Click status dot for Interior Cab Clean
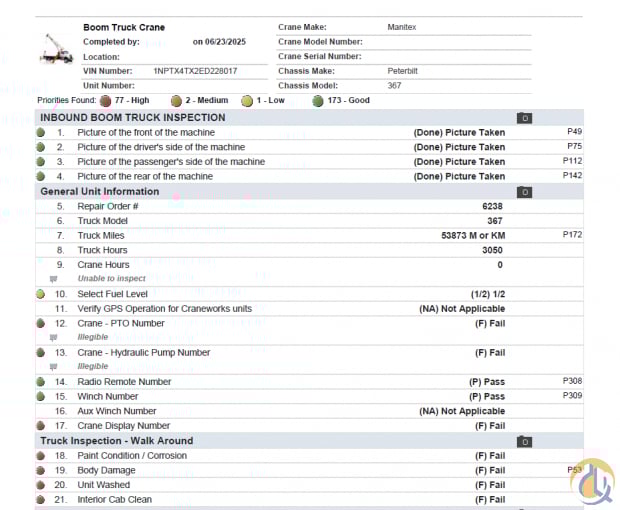This screenshot has height=510, width=620. [x=40, y=500]
